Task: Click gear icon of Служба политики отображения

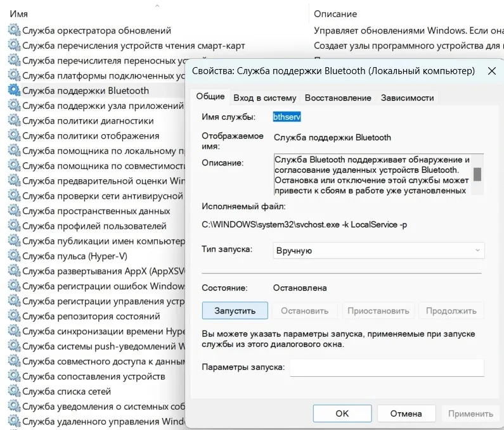Action: (x=14, y=135)
